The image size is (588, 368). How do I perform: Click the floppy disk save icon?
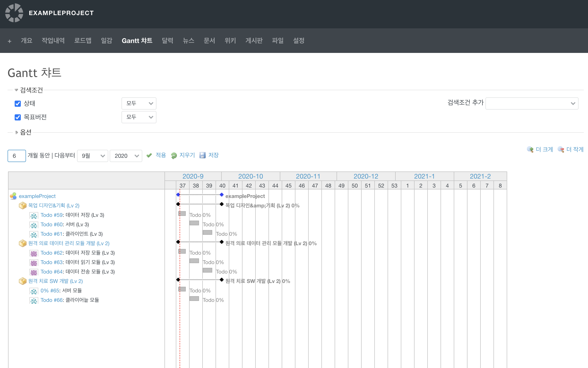202,155
